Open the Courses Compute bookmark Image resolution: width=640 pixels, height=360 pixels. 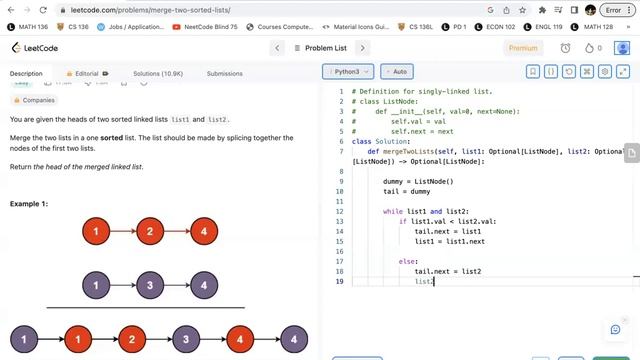point(280,27)
